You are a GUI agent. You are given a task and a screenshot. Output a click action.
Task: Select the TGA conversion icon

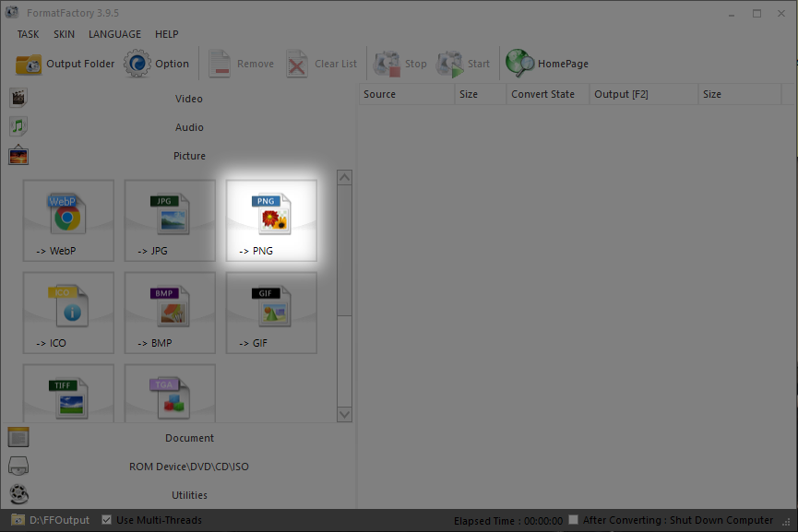(x=170, y=394)
